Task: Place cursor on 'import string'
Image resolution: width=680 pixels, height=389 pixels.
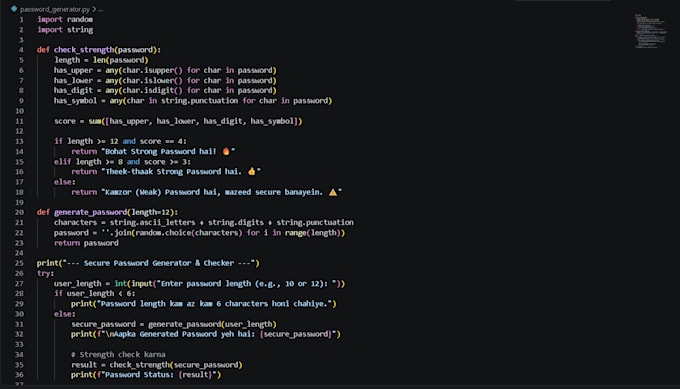Action: point(65,30)
